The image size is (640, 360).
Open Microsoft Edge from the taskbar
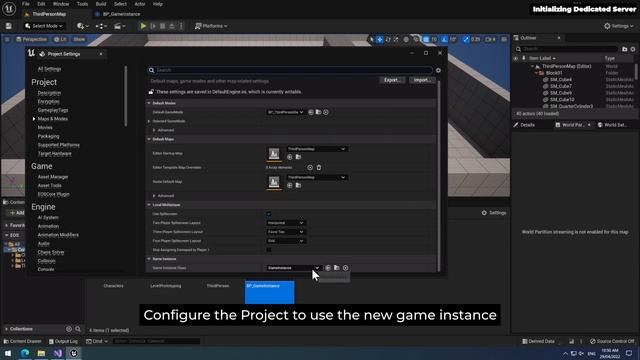[x=25, y=353]
